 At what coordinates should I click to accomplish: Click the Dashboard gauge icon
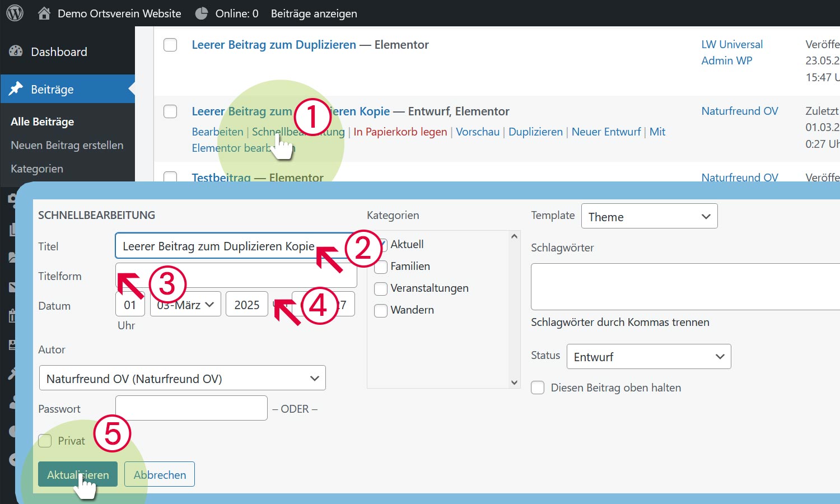point(16,52)
